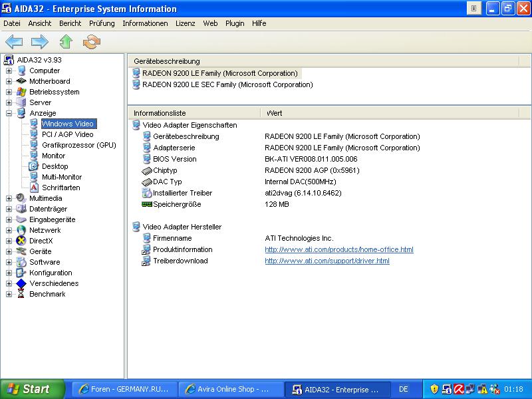Select PCI / AGP Video tree item

click(68, 134)
